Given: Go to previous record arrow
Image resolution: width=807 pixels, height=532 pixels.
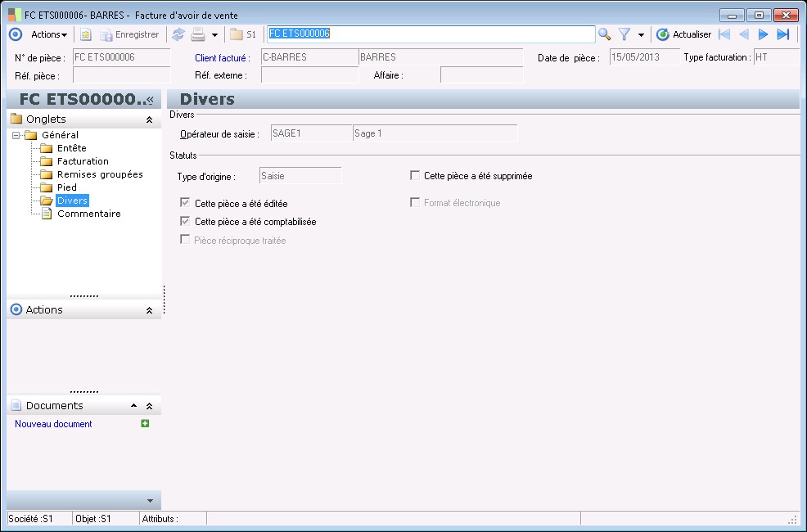Looking at the screenshot, I should (744, 34).
